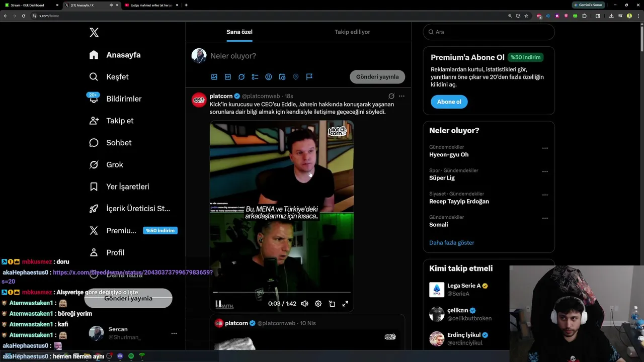Open Sohbet chat in sidebar
Viewport: 644px width, 362px height.
coord(110,143)
